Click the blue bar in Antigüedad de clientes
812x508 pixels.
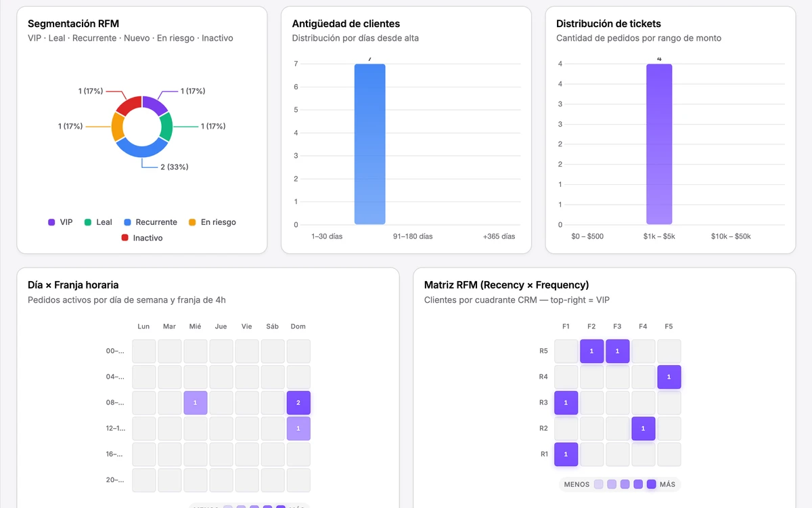(370, 144)
